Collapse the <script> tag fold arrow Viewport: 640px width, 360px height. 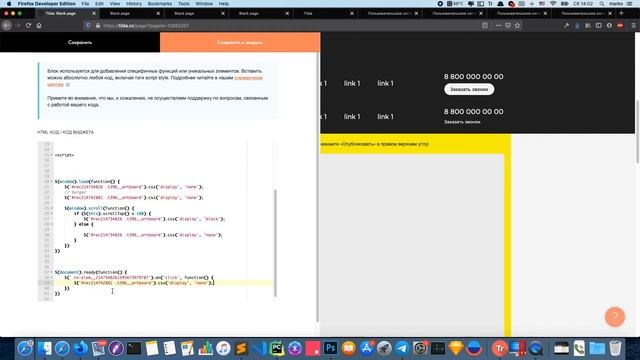tap(51, 155)
